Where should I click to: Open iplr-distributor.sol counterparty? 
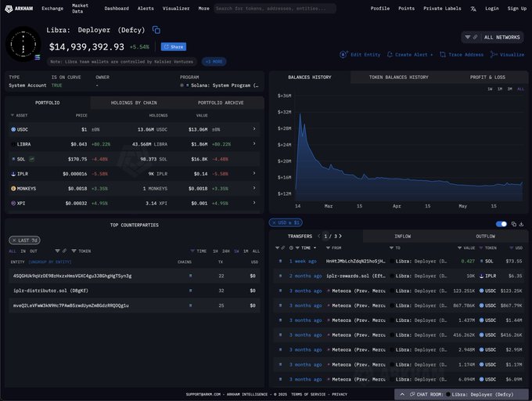51,291
